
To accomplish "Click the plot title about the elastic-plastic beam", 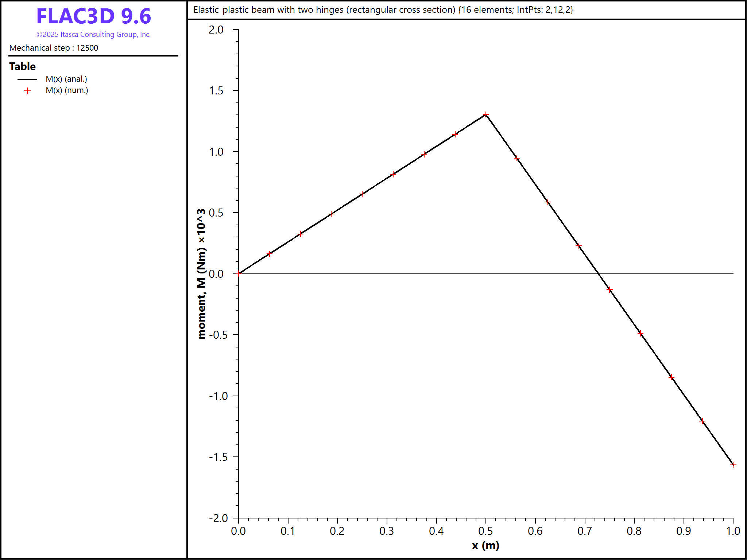I will coord(383,10).
